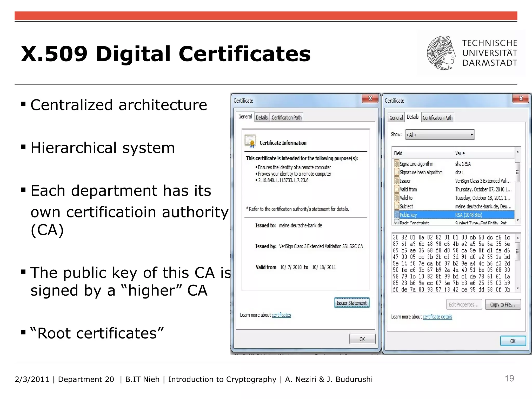
Task: Select the 'Valid to' row in field list
Action: click(453, 198)
